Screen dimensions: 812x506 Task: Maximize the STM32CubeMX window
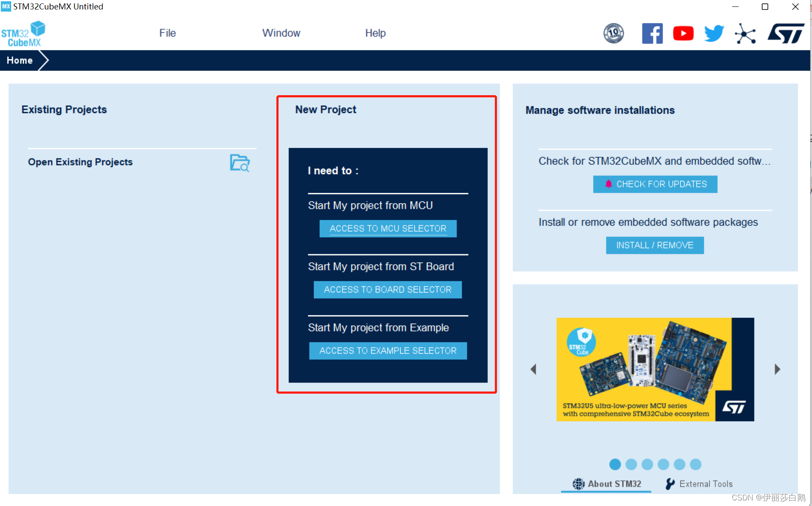click(x=765, y=6)
